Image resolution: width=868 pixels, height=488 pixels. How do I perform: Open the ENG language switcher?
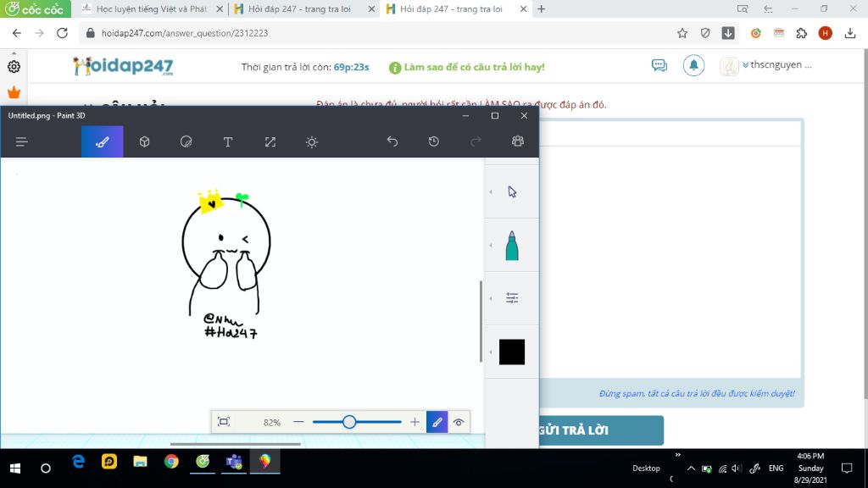776,468
